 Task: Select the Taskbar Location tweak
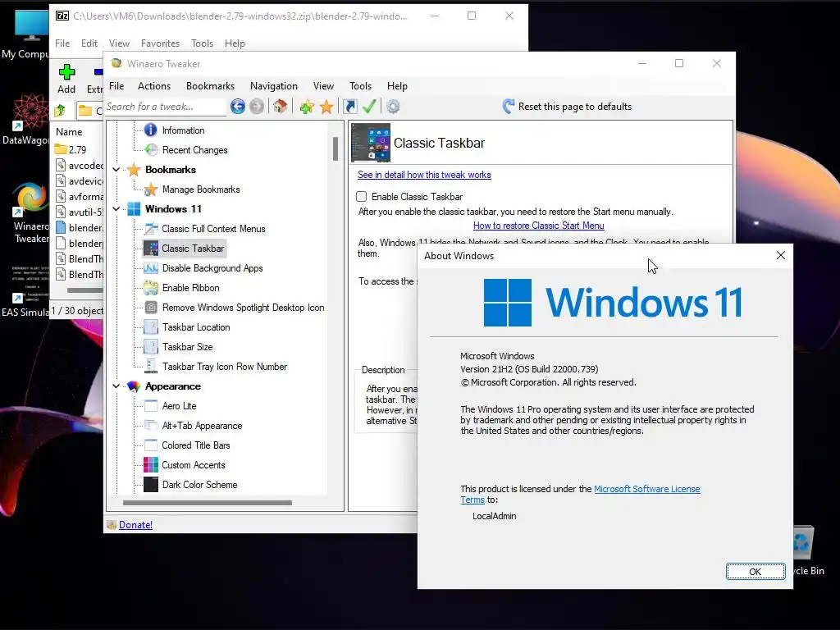196,327
